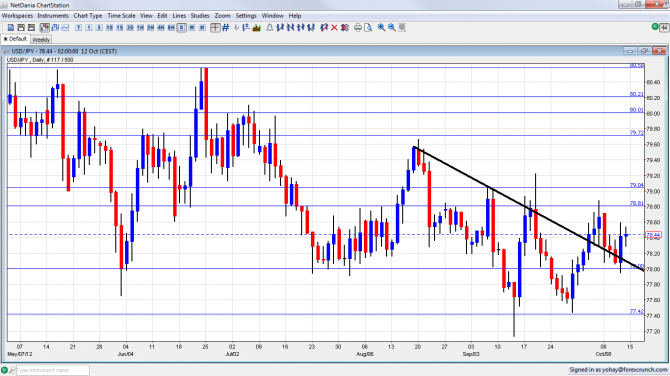Toggle the Daily timeframe button
Viewport: 670px width, 376px height.
coord(182,27)
